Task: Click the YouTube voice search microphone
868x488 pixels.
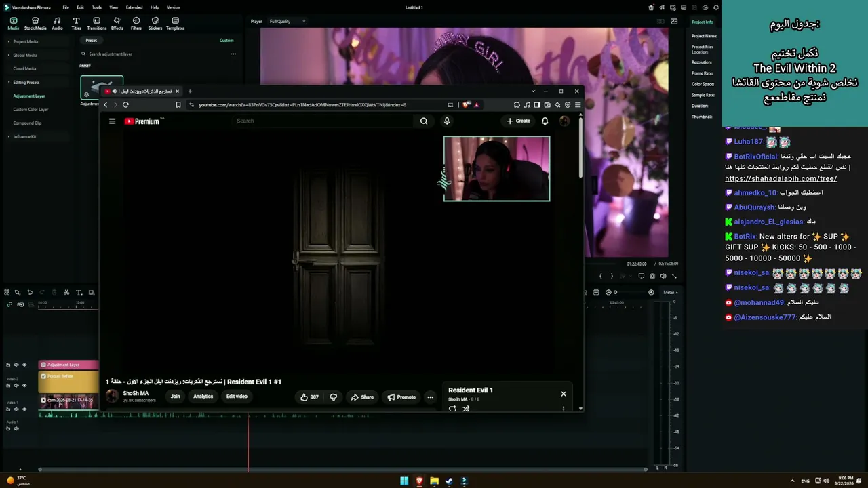Action: tap(446, 121)
